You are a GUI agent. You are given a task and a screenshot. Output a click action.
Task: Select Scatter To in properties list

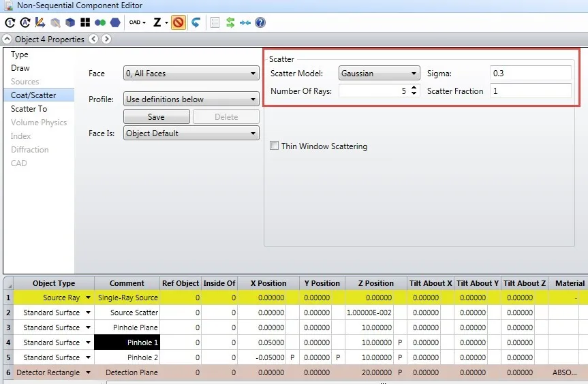[x=29, y=109]
